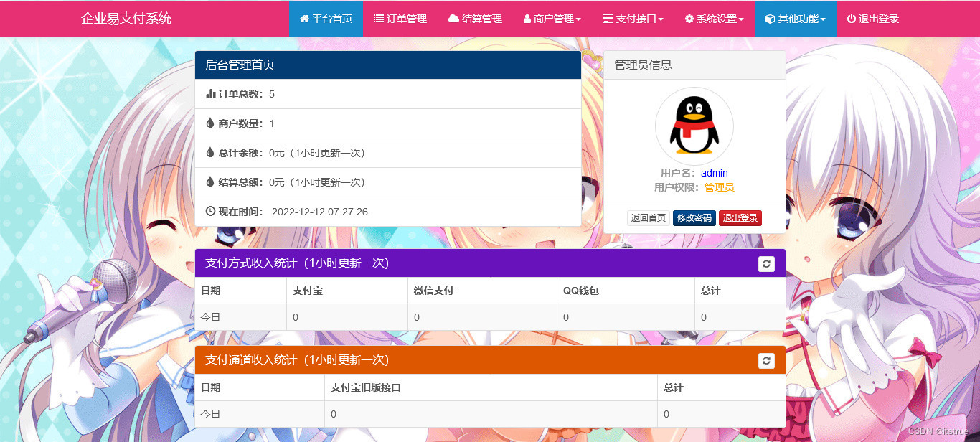The image size is (980, 442).
Task: Click the bar chart icon beside 订单总数
Action: pyautogui.click(x=211, y=93)
